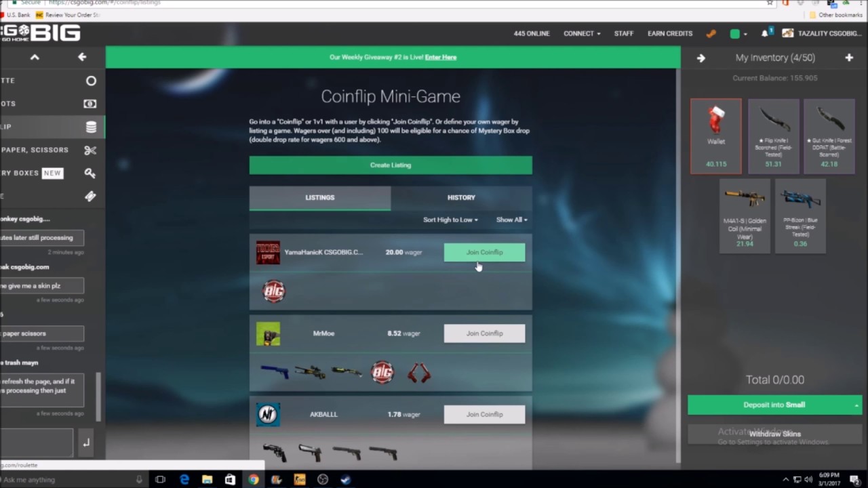Open the rock paper scissors icon

90,150
